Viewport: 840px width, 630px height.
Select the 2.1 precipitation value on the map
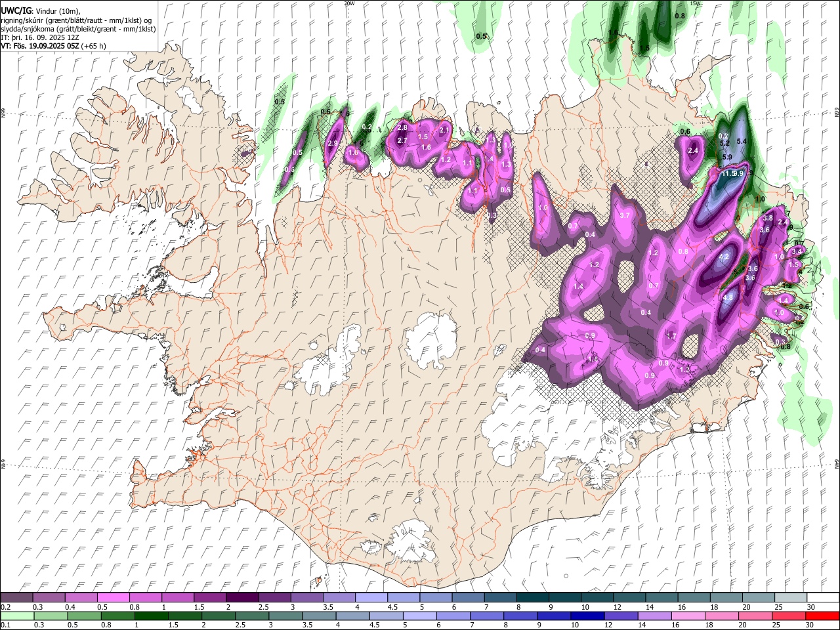coord(444,130)
